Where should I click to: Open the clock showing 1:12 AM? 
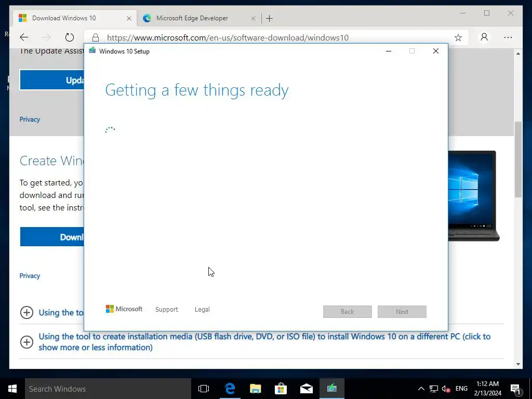click(x=487, y=389)
